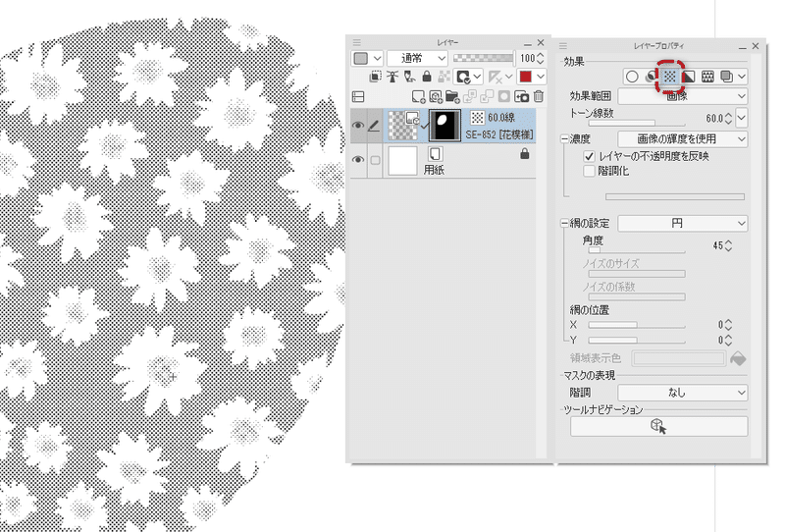785x532 pixels.
Task: Enable border effect circle icon
Action: pos(632,77)
